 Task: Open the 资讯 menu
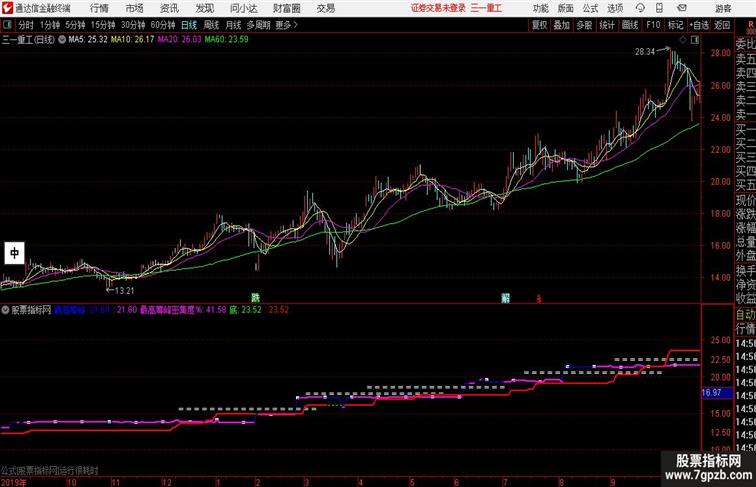pos(169,8)
